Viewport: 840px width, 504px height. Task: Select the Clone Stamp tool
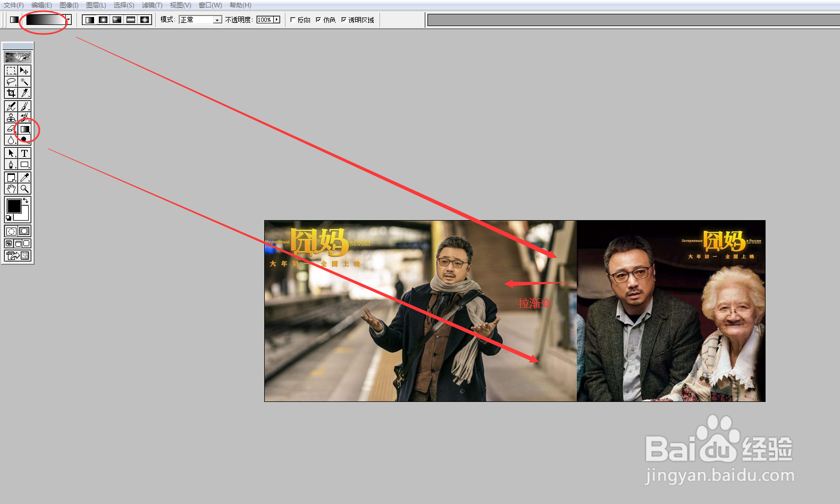point(11,117)
